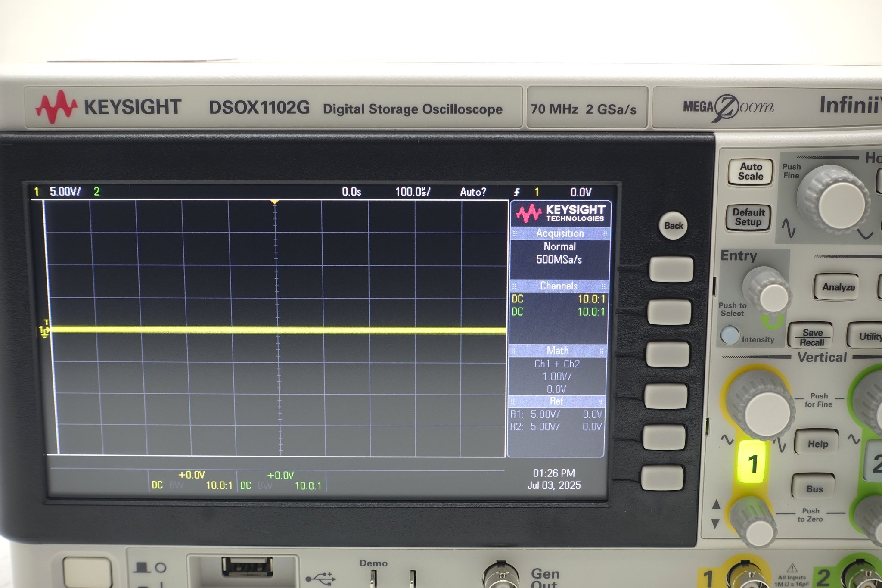Click the softkey next to Acquisition menu
This screenshot has width=882, height=588.
click(x=671, y=269)
